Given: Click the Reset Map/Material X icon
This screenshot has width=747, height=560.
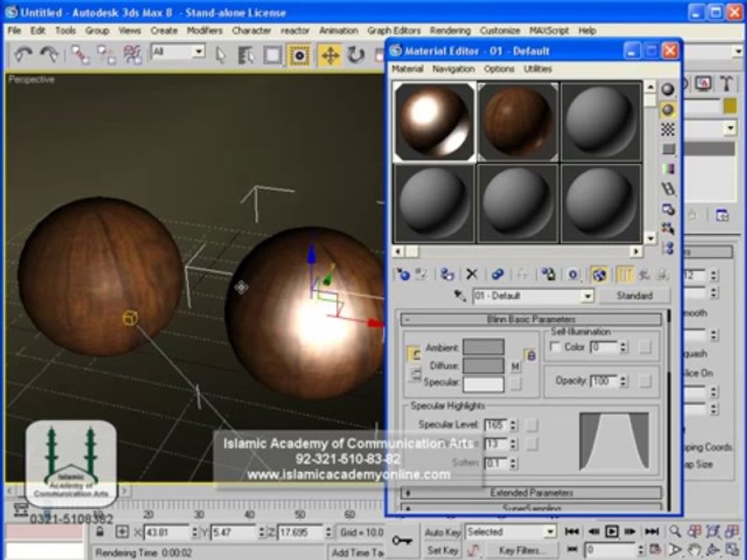Looking at the screenshot, I should coord(472,275).
